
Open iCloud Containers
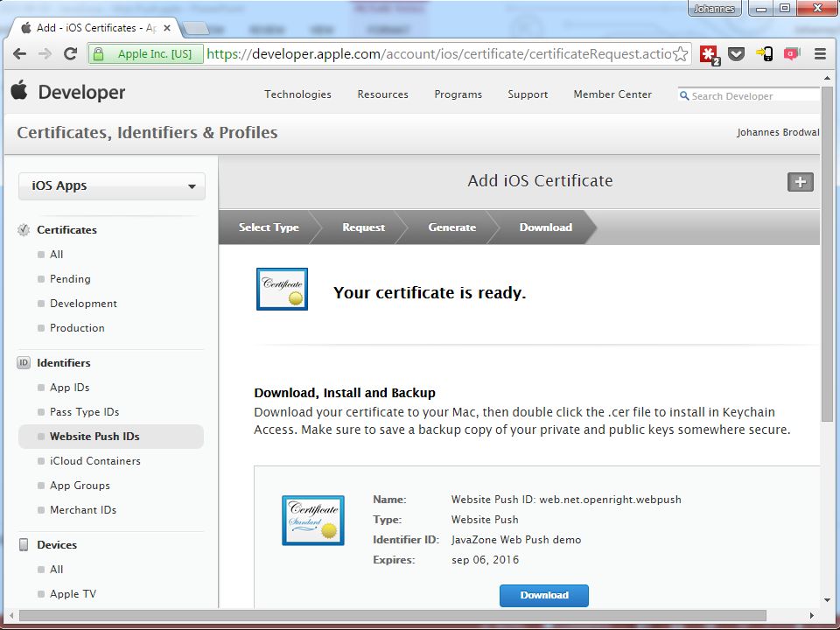(94, 461)
